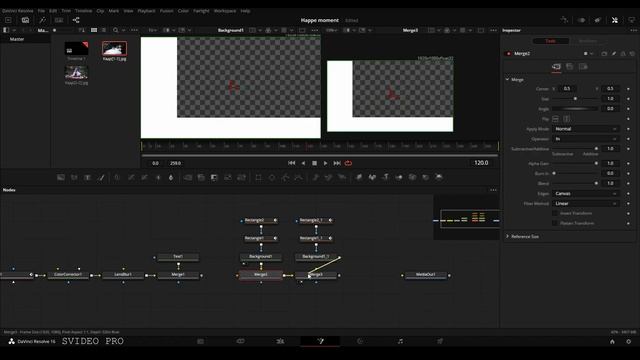Open dropdown beside media pool search
The height and width of the screenshot is (360, 640).
pos(124,30)
